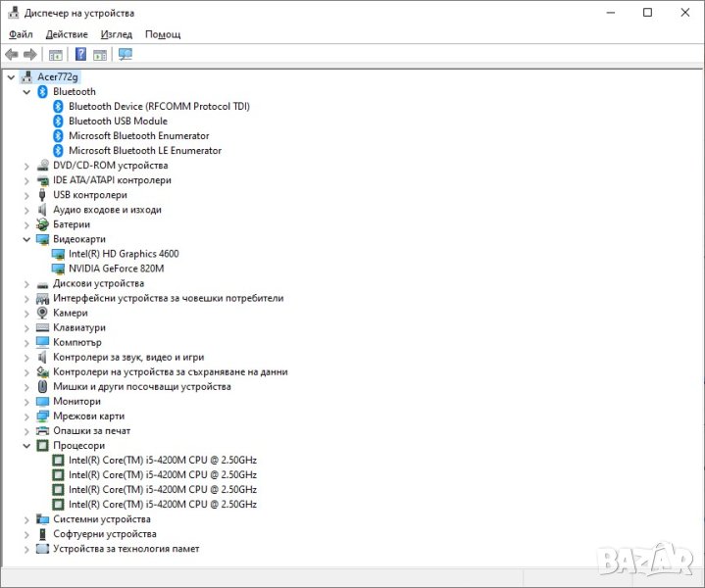Click the show/hide console tree toolbar icon

coord(56,54)
